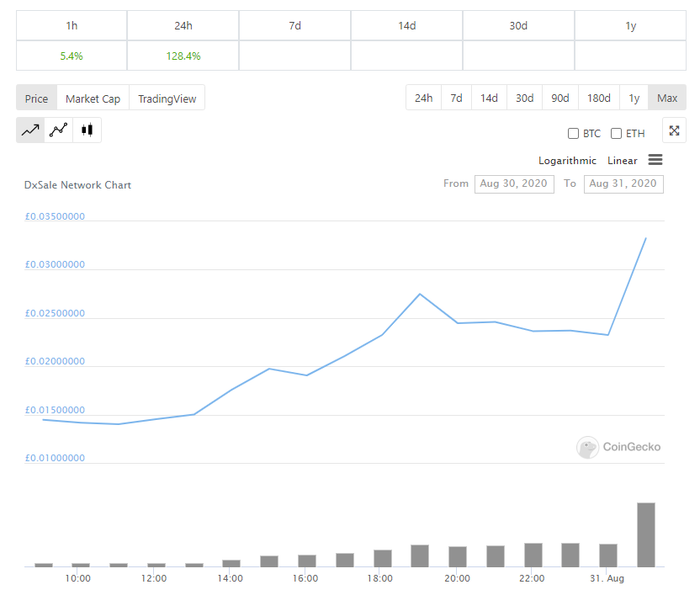The image size is (700, 606).
Task: Choose the Max time range
Action: 667,98
